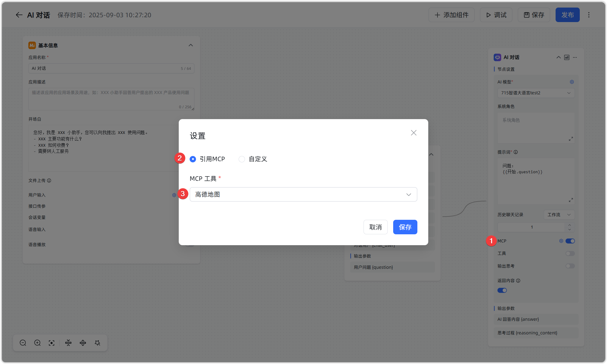The height and width of the screenshot is (364, 607).
Task: Close the 设置 dialog with X
Action: pos(413,133)
